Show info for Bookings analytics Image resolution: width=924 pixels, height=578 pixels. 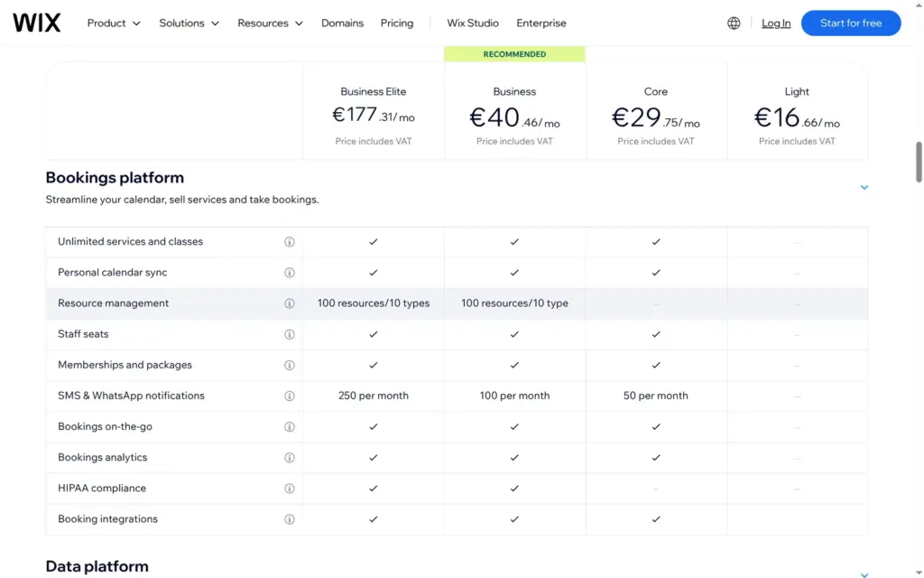(x=290, y=458)
